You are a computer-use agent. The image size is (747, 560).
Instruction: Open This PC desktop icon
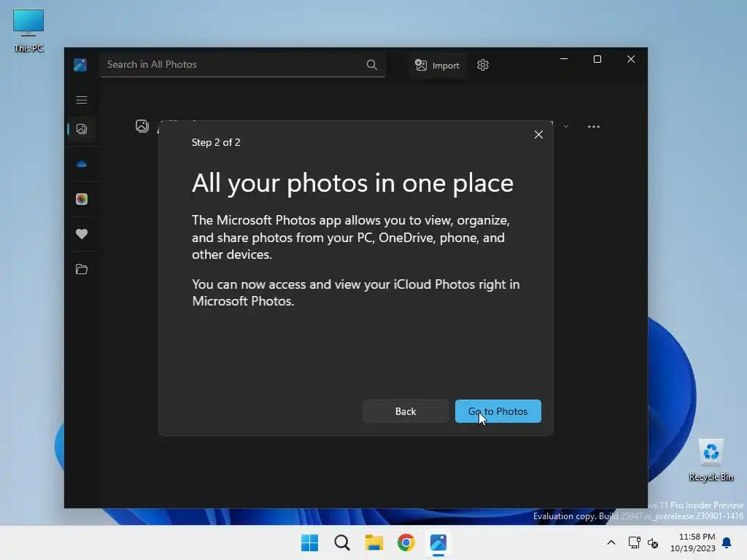point(28,31)
